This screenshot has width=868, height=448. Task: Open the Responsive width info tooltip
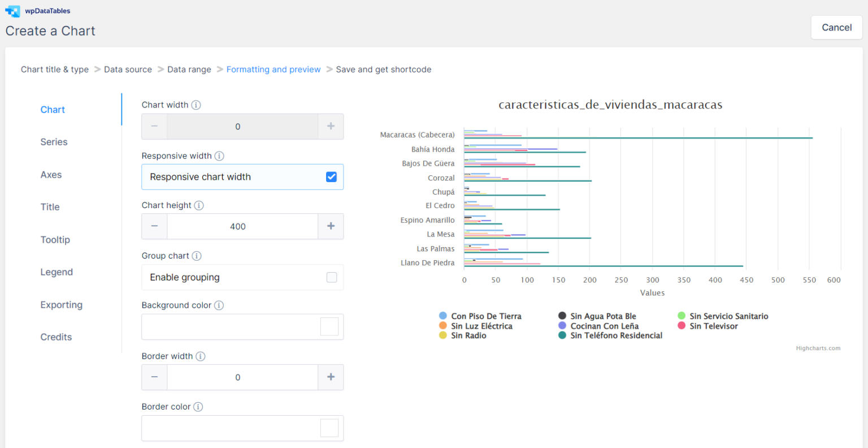pyautogui.click(x=220, y=156)
